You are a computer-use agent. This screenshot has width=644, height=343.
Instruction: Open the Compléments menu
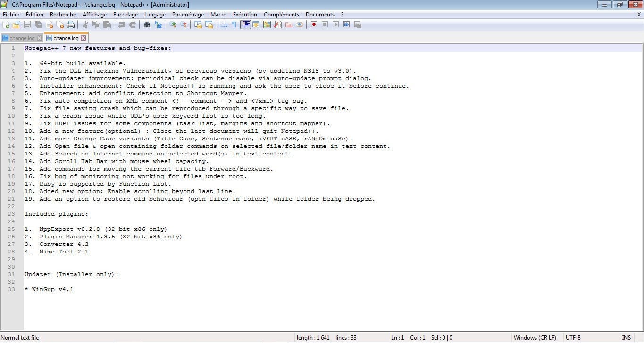[x=282, y=15]
